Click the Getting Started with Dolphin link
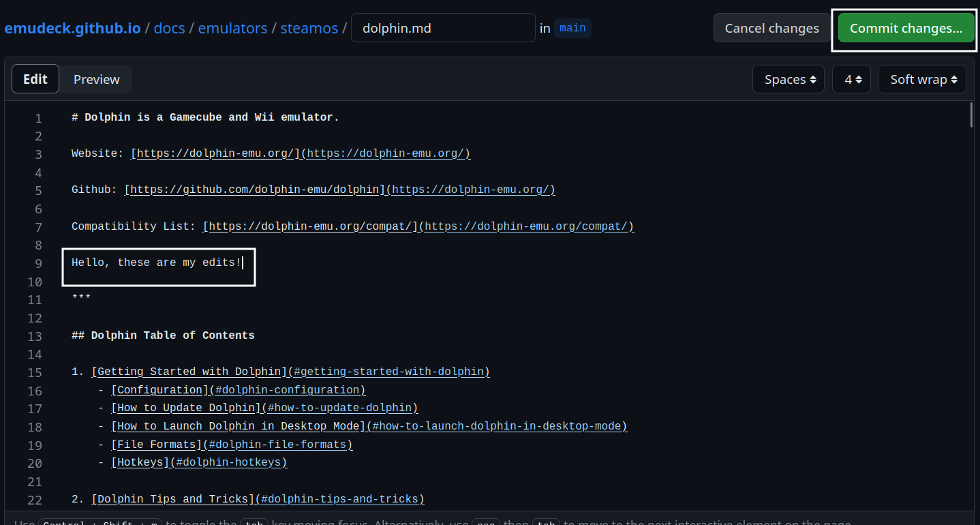 point(189,371)
